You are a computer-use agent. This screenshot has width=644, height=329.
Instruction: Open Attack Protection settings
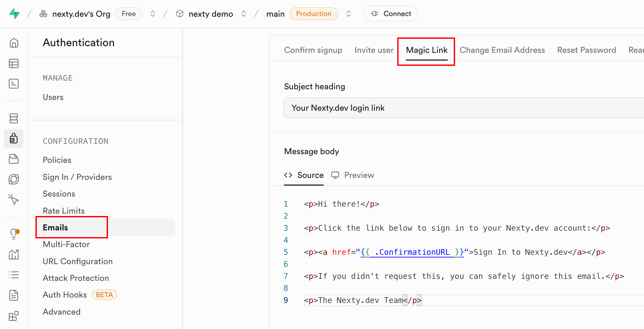pos(76,278)
